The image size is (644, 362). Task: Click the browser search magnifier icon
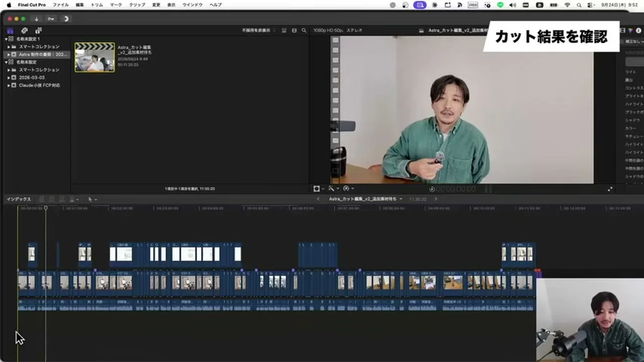tap(304, 30)
